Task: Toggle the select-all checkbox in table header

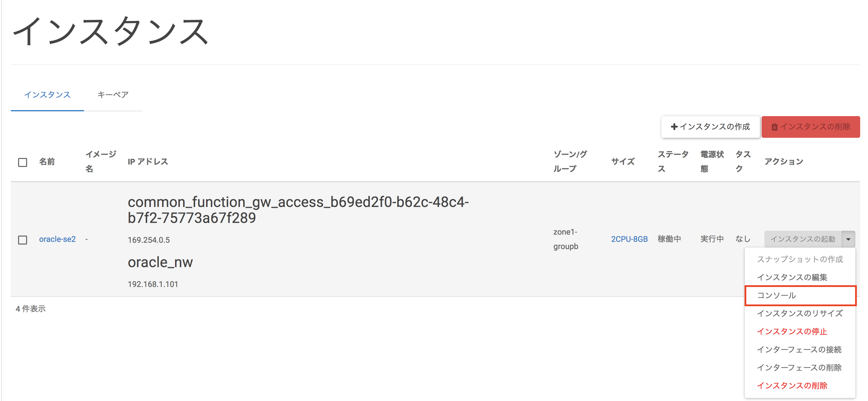Action: click(23, 162)
